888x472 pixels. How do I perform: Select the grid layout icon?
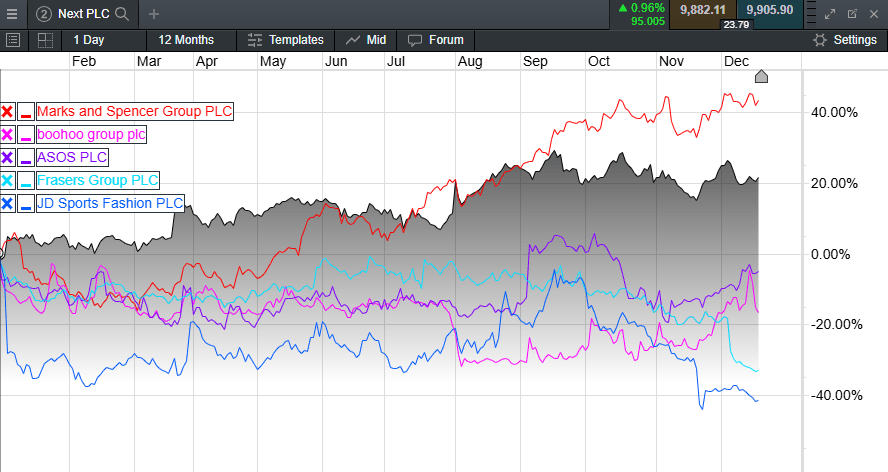[x=45, y=40]
